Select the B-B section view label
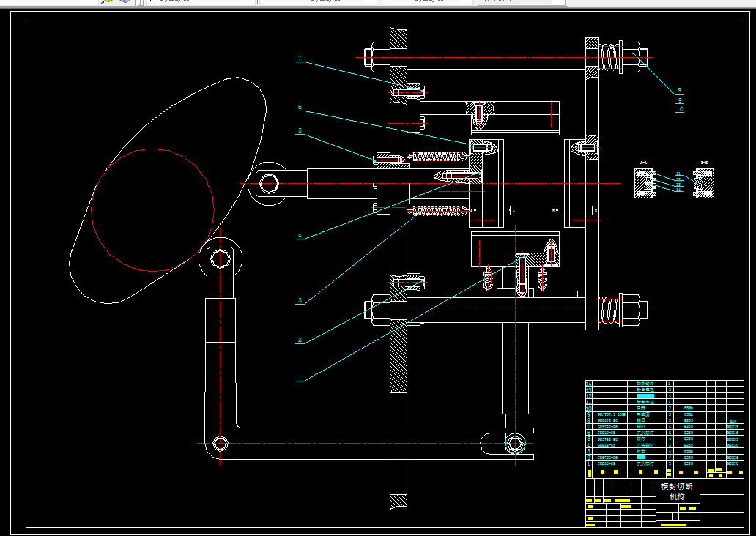The height and width of the screenshot is (536, 756). (704, 163)
